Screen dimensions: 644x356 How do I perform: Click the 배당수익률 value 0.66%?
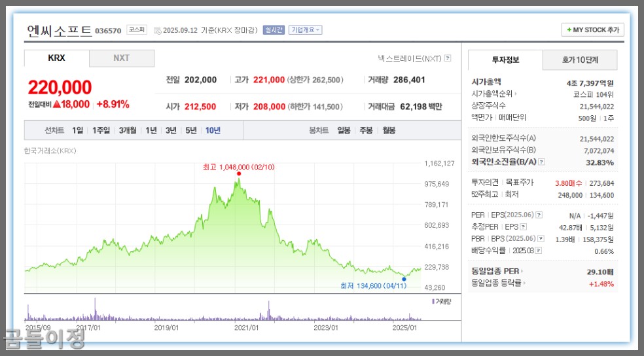click(604, 251)
